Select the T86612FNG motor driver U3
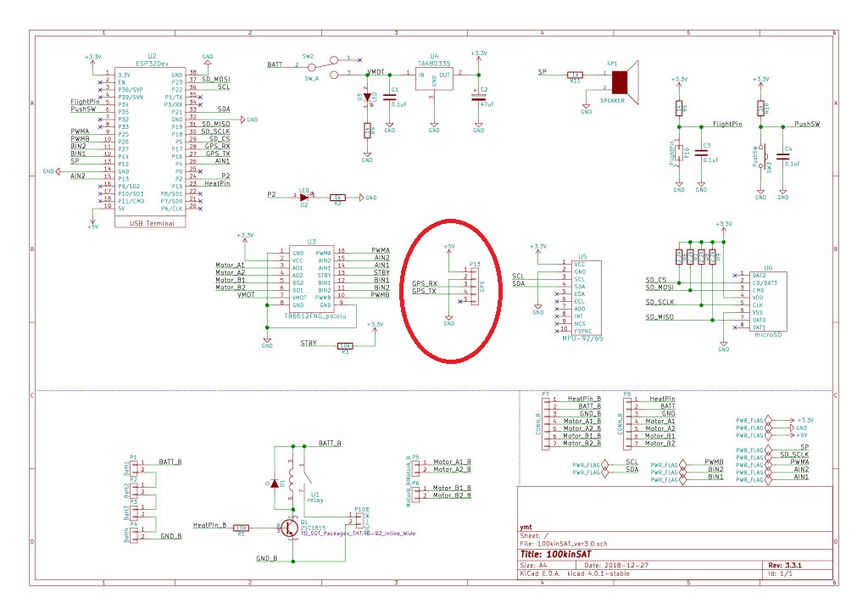This screenshot has height=615, width=868. coord(311,277)
